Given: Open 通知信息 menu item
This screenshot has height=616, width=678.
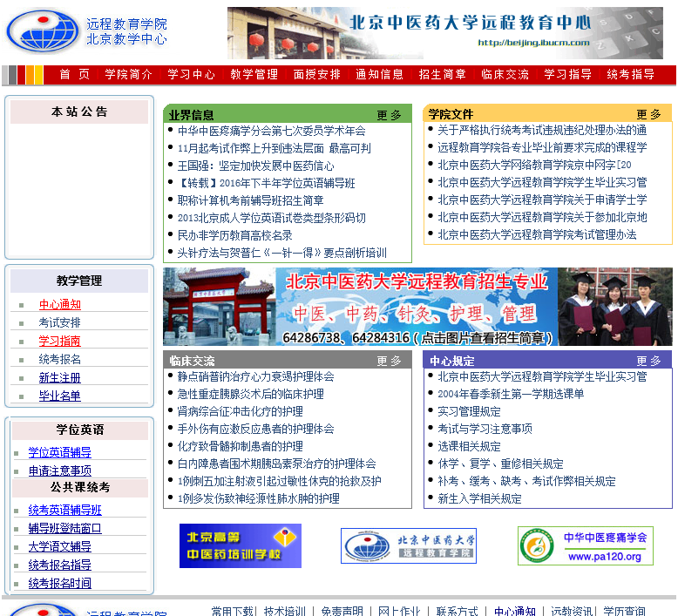Looking at the screenshot, I should pos(379,74).
